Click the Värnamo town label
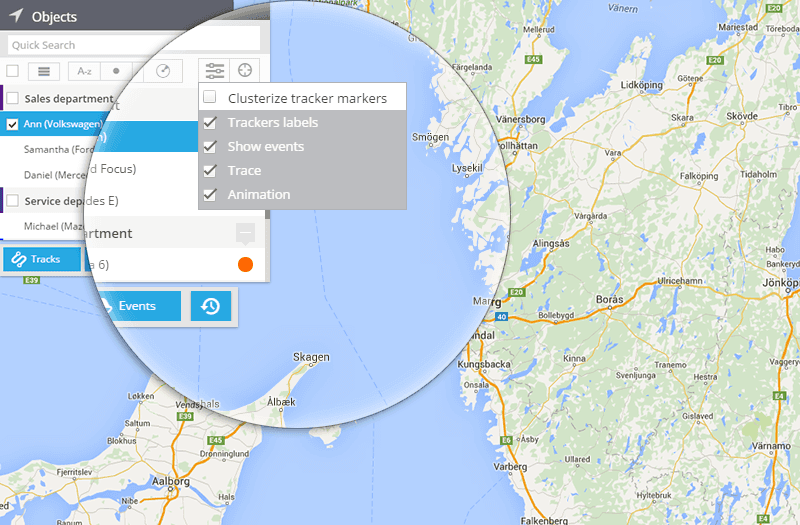The width and height of the screenshot is (800, 525). (x=771, y=446)
